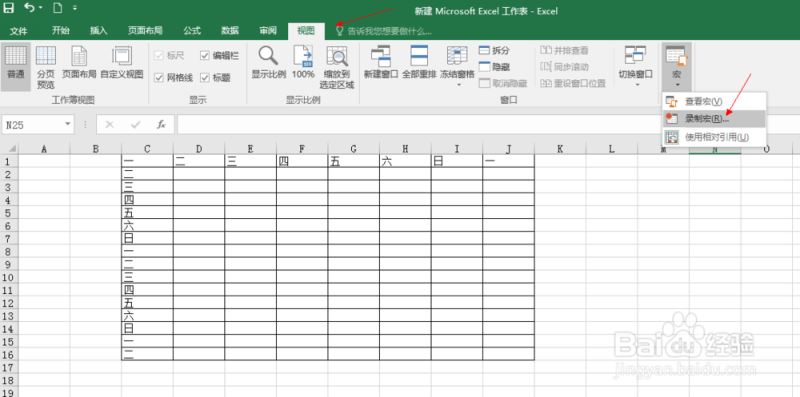
Task: Select row 1 header
Action: [9, 161]
